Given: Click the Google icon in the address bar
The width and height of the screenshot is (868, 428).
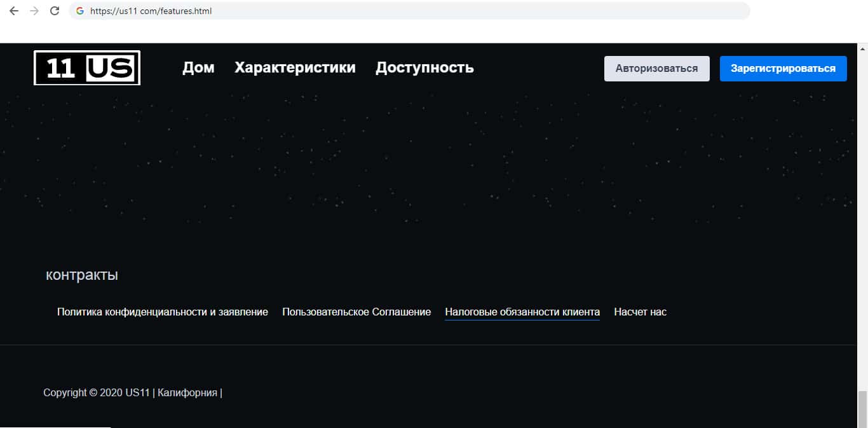Looking at the screenshot, I should pyautogui.click(x=80, y=11).
